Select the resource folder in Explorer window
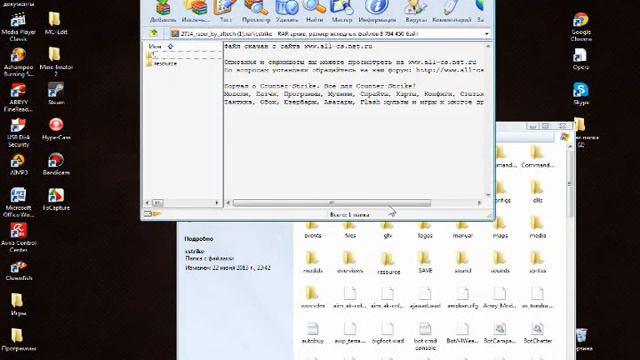Viewport: 640px width, 360px height. coord(388,263)
